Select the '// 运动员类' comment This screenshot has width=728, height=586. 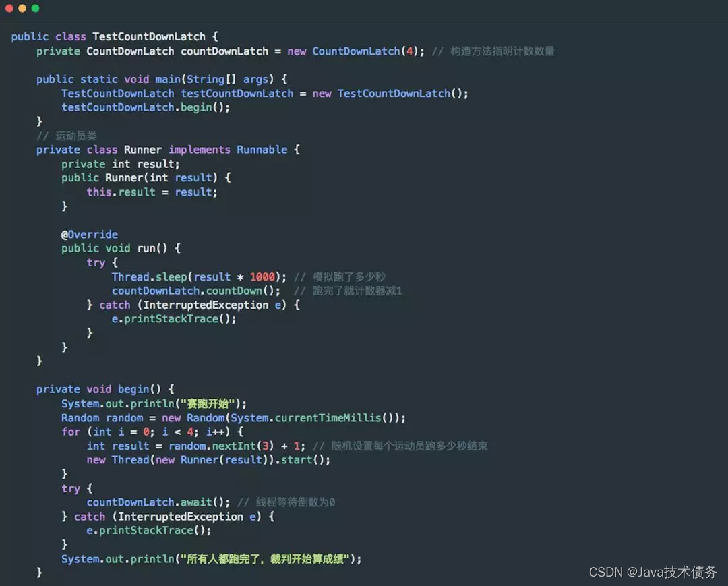67,136
